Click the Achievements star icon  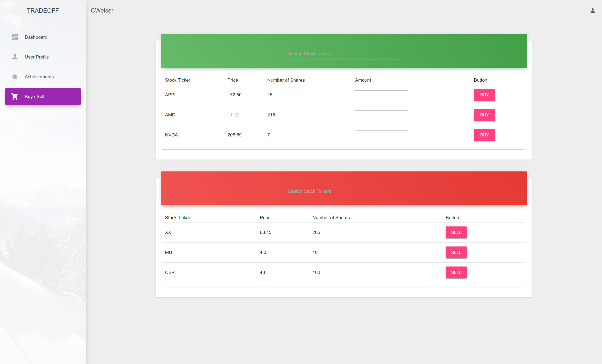pyautogui.click(x=15, y=77)
